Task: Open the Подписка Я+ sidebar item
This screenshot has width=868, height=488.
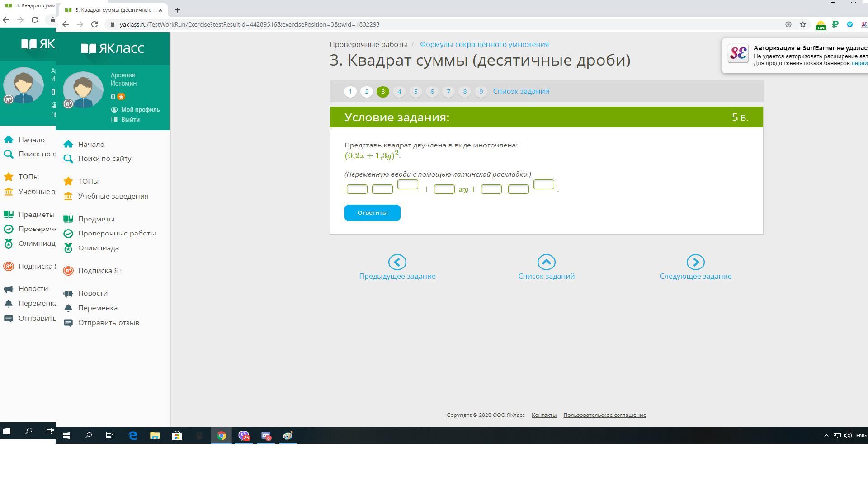Action: (x=100, y=271)
